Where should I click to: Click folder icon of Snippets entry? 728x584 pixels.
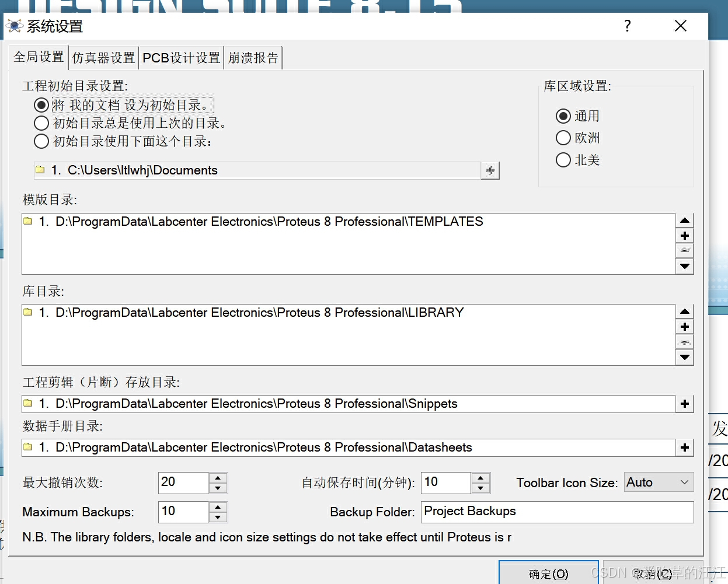(28, 404)
